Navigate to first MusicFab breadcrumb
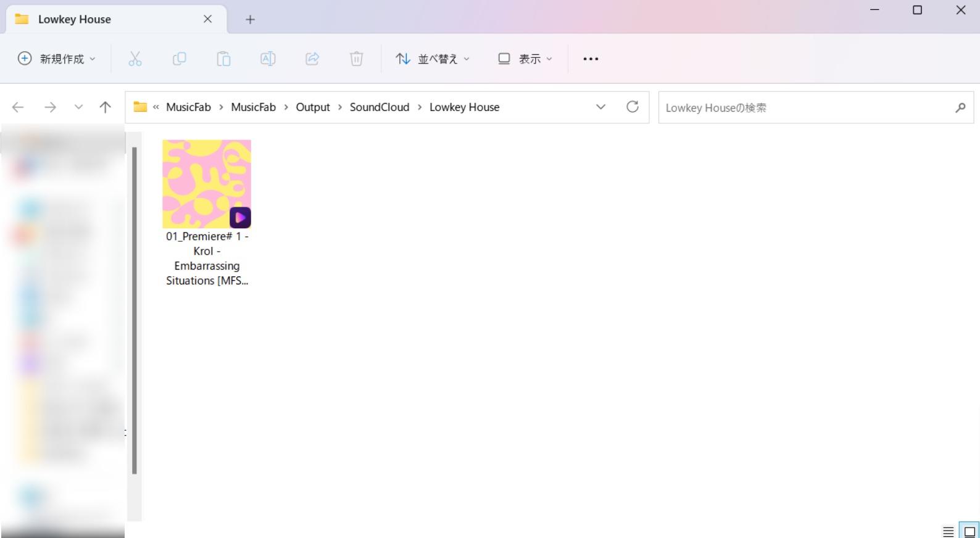The image size is (980, 538). coord(188,107)
